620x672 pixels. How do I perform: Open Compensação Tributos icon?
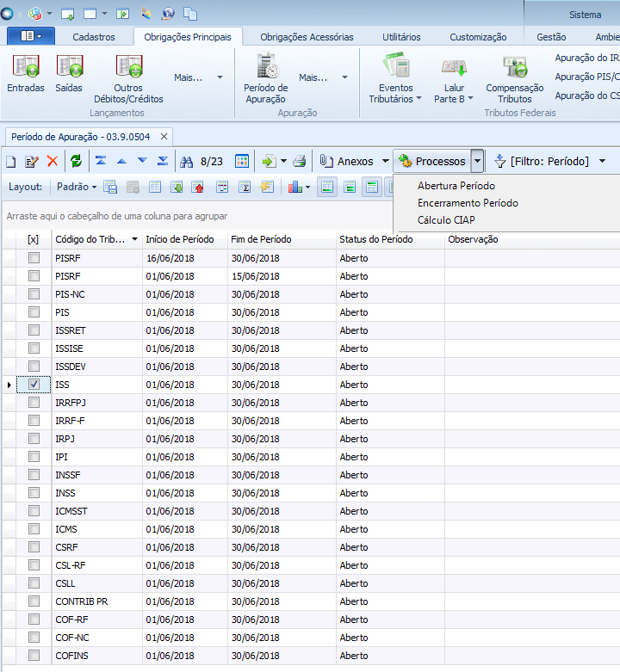515,78
